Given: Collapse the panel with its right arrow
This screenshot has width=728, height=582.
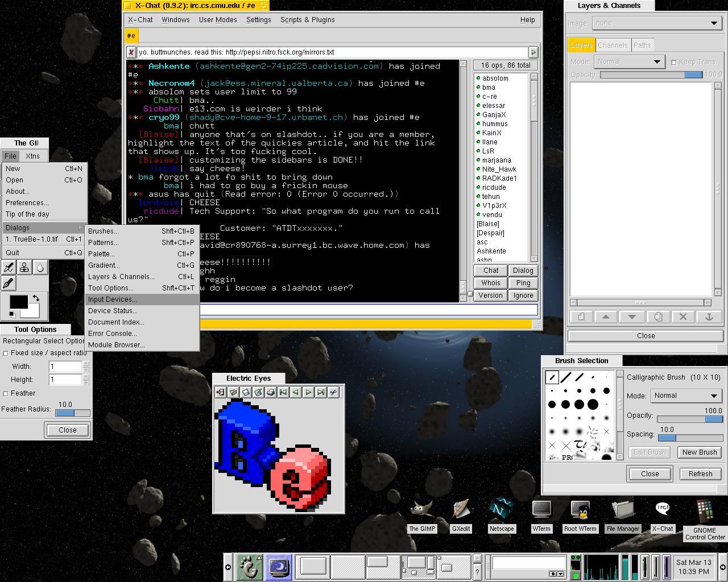Looking at the screenshot, I should pyautogui.click(x=723, y=567).
